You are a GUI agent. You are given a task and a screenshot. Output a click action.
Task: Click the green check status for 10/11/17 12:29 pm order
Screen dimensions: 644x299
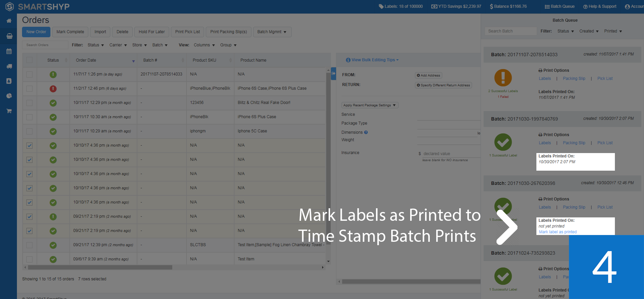tap(53, 103)
